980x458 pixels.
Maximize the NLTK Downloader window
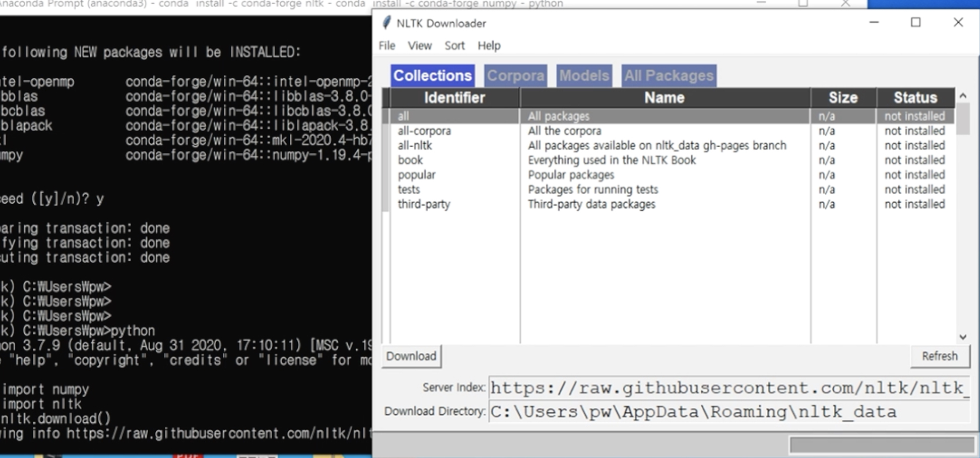(916, 23)
